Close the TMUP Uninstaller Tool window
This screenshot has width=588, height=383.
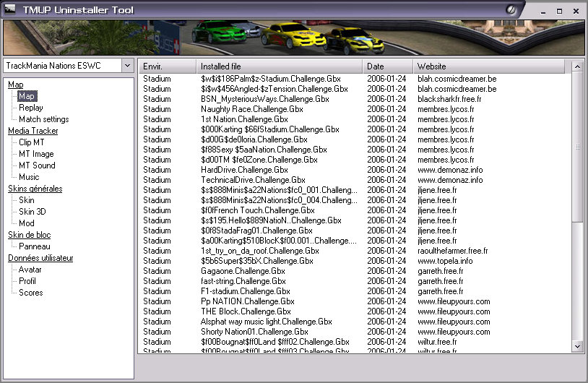coord(576,12)
